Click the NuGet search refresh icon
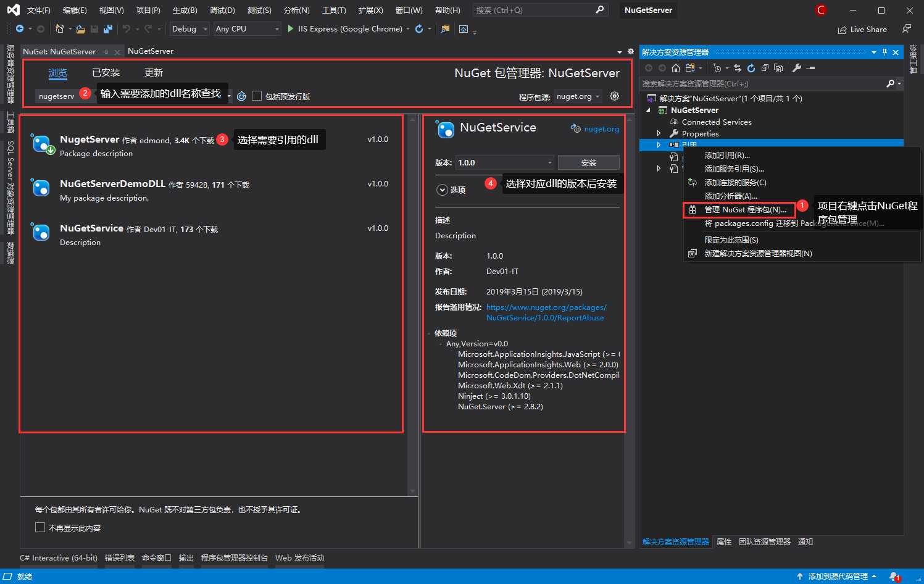 click(x=241, y=96)
